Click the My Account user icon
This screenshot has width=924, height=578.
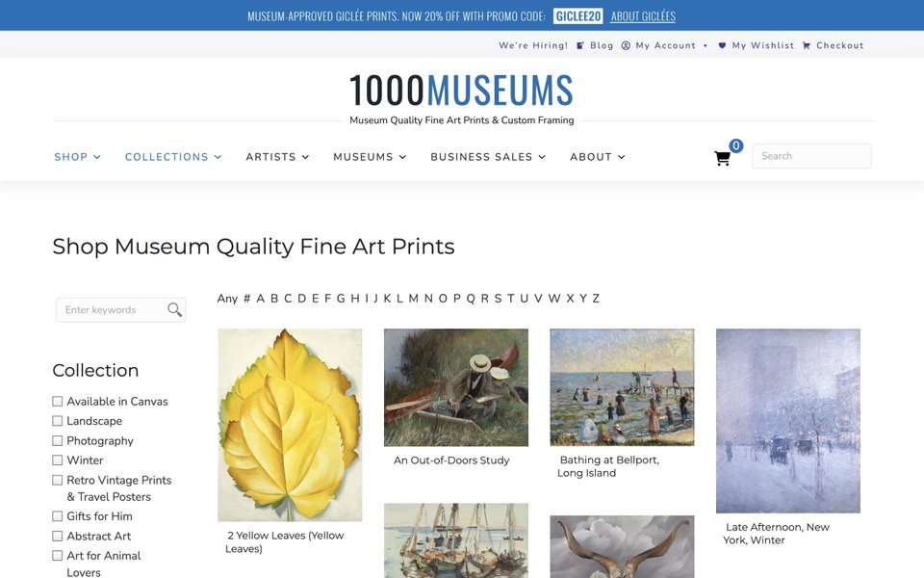(x=626, y=45)
